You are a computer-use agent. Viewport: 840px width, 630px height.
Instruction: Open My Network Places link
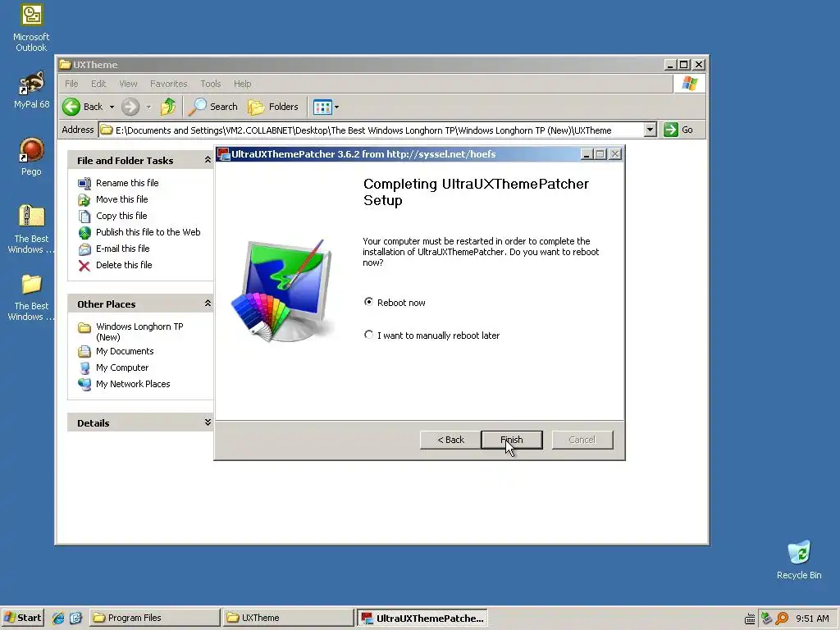pyautogui.click(x=133, y=384)
